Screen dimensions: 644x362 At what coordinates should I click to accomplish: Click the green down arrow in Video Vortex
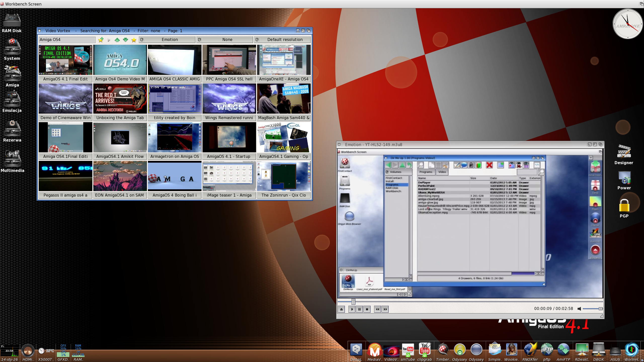[126, 40]
